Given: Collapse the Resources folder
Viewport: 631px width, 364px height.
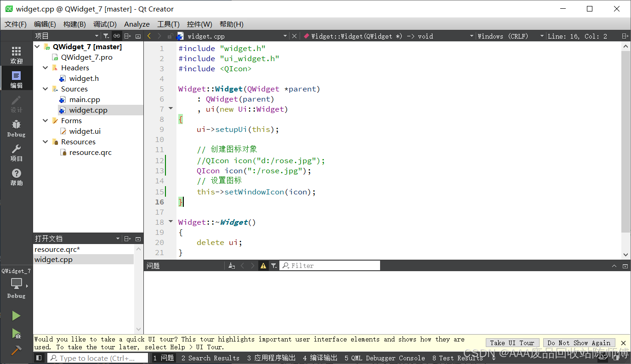Looking at the screenshot, I should tap(45, 142).
